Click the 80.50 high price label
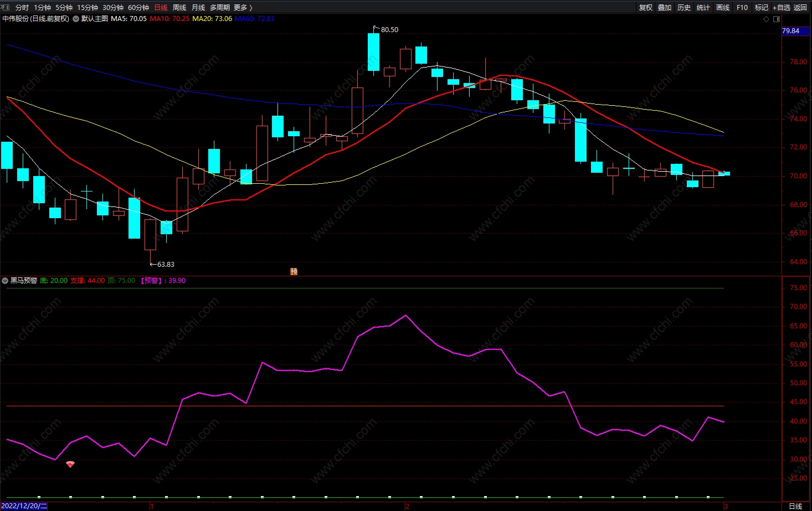812x511 pixels. (x=389, y=30)
